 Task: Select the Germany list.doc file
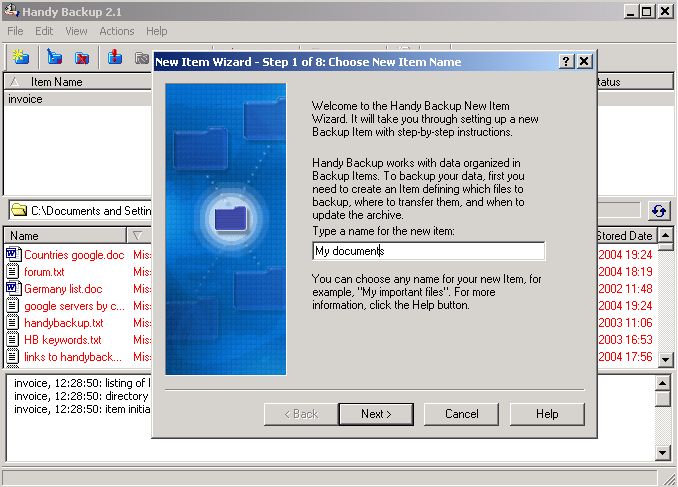63,289
